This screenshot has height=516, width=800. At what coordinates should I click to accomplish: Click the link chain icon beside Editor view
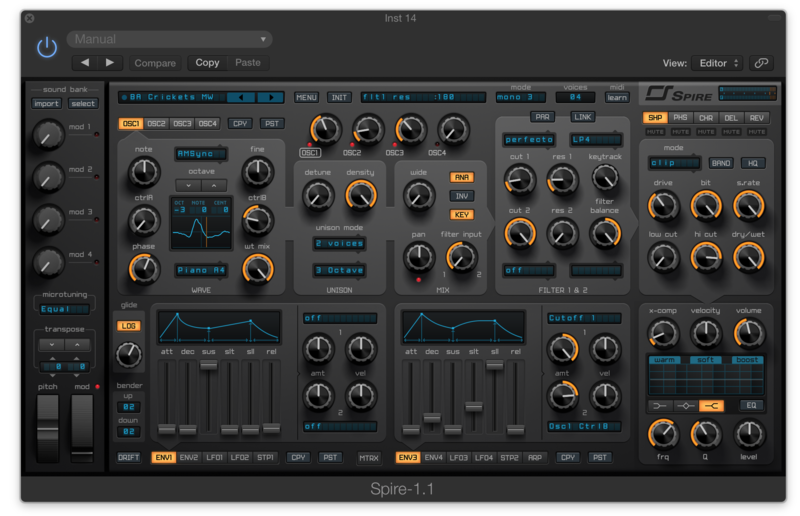click(x=761, y=63)
